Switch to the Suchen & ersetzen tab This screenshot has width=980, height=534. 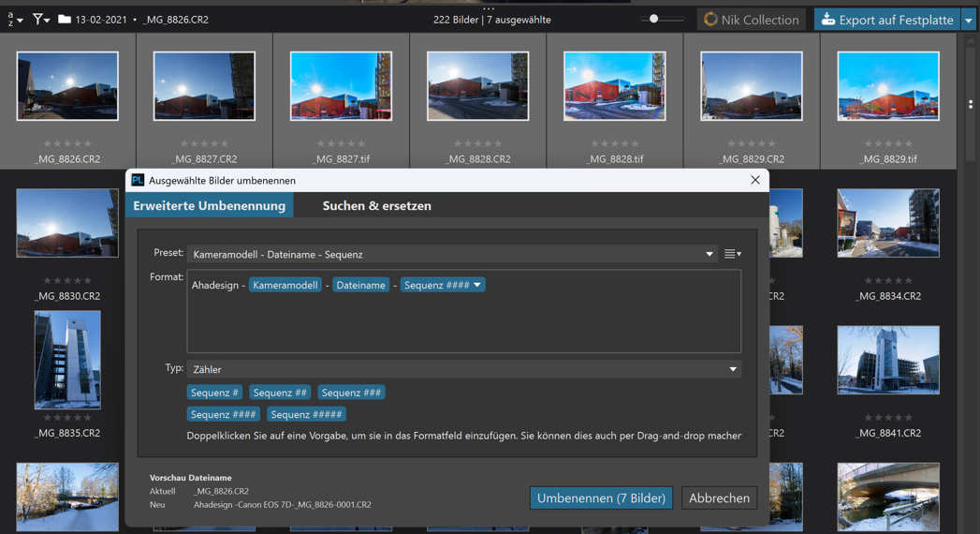coord(376,205)
